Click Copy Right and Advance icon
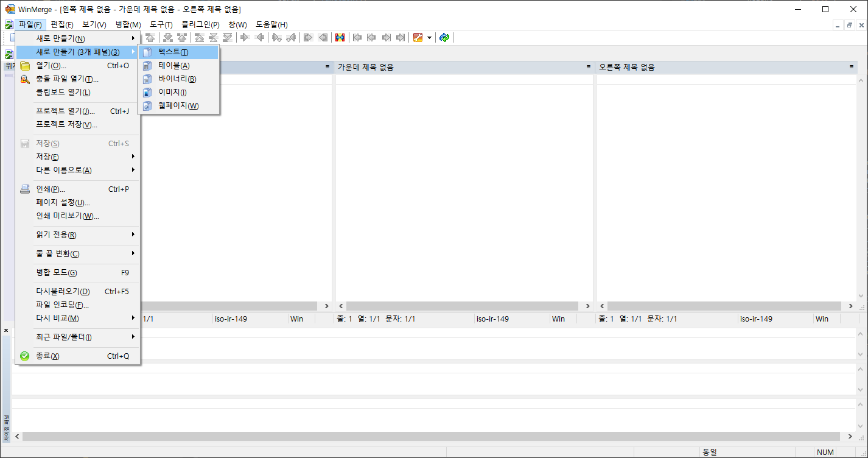 (x=277, y=38)
